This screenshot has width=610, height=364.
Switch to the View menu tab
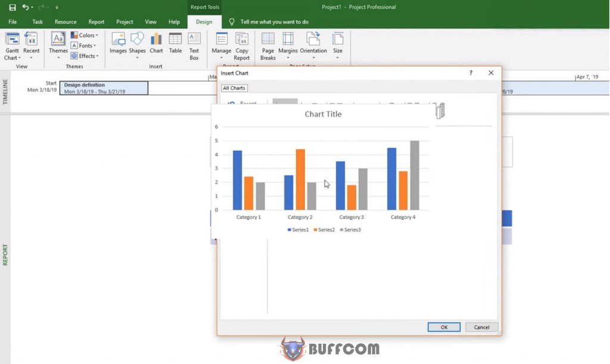(x=151, y=21)
